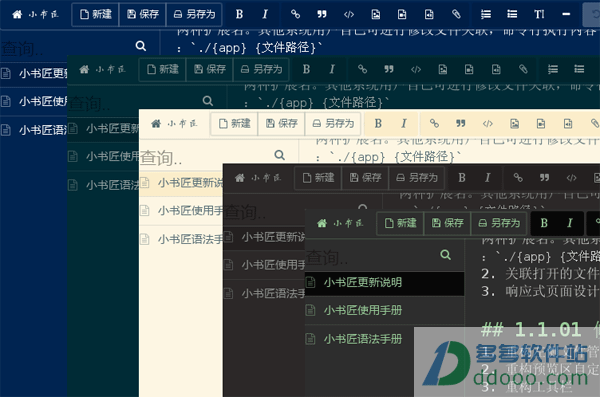
Task: Toggle bold in the dark gray window
Action: click(x=462, y=178)
